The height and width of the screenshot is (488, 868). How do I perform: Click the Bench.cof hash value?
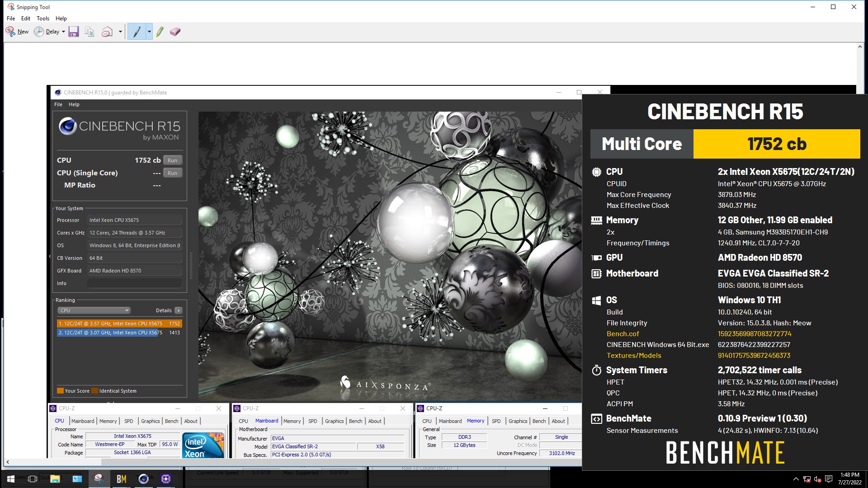[x=755, y=334]
